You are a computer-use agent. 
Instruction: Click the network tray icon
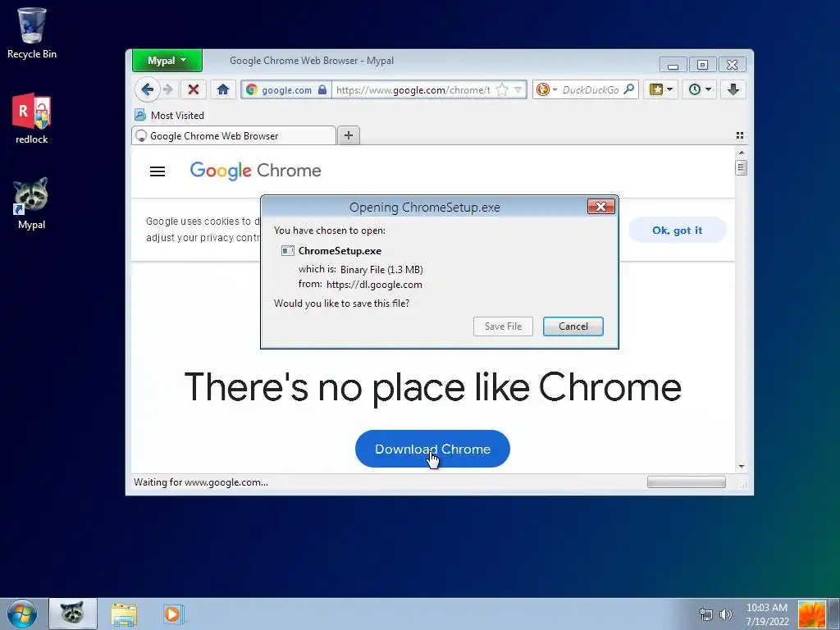[706, 614]
